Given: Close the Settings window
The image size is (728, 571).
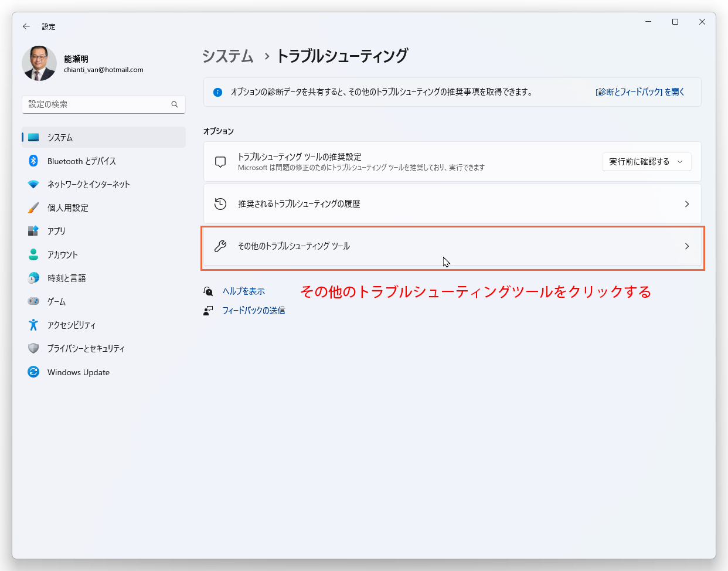Looking at the screenshot, I should 702,22.
